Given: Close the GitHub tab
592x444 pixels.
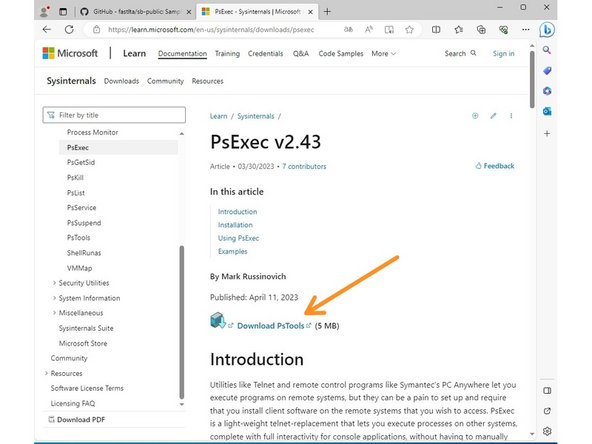Looking at the screenshot, I should pos(189,12).
